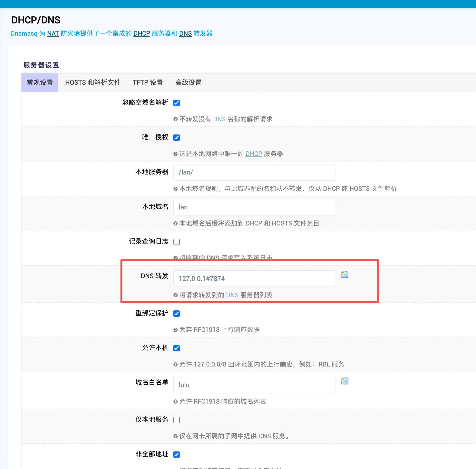This screenshot has width=476, height=469.
Task: Uncheck the 非全部地址 checkbox
Action: (x=177, y=454)
